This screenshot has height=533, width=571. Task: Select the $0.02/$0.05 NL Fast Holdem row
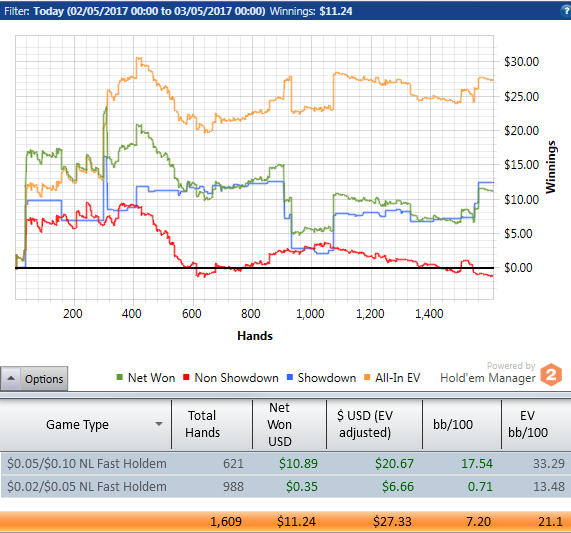click(286, 486)
